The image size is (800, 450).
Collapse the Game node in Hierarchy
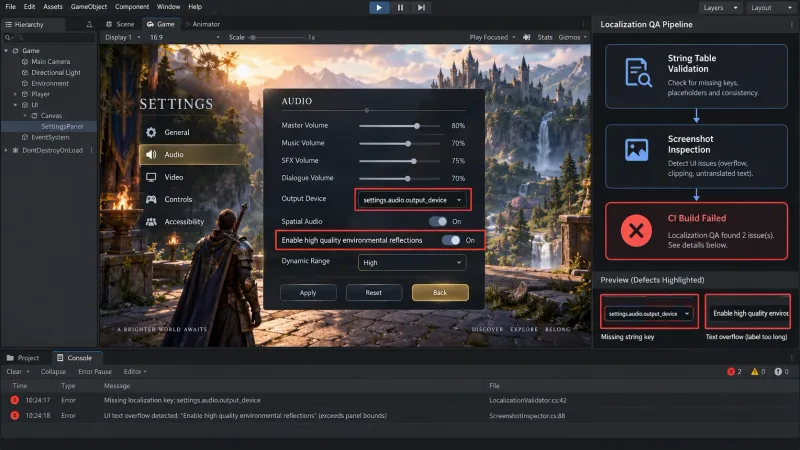[x=6, y=51]
